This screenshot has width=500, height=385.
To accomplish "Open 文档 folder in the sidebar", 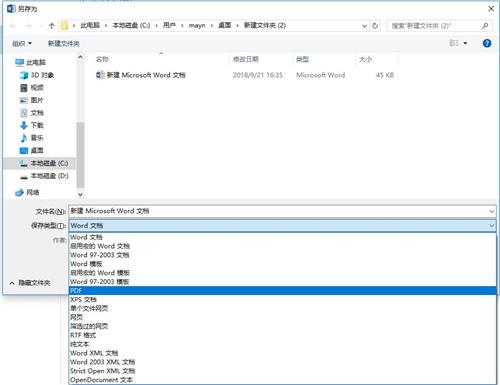I will point(32,113).
